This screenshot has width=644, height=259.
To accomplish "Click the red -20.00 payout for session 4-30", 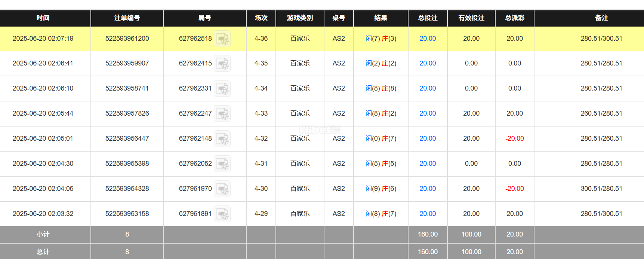I will [x=514, y=189].
